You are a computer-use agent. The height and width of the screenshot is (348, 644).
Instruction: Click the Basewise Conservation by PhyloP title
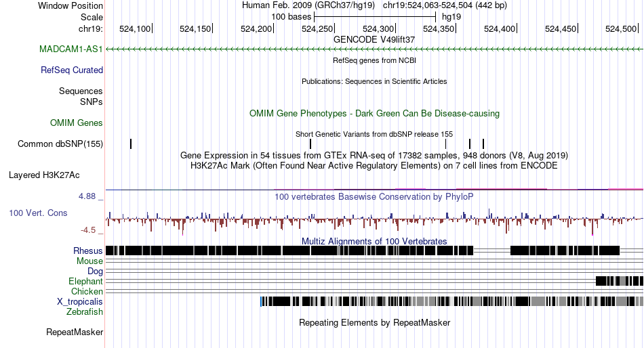(374, 196)
